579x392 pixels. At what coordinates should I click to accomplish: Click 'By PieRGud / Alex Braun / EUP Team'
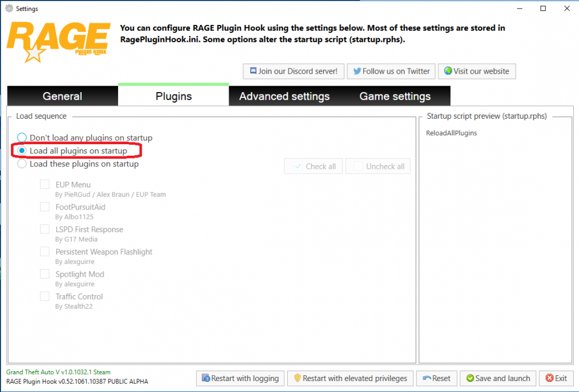pos(111,195)
